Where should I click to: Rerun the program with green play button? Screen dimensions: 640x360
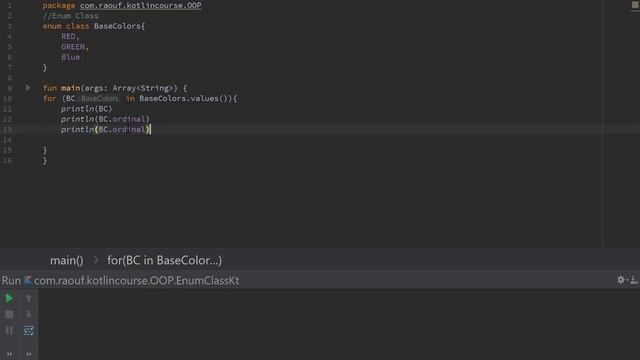pyautogui.click(x=9, y=298)
